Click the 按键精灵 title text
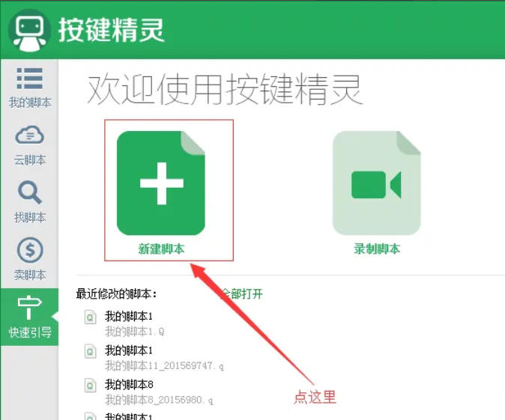The width and height of the screenshot is (505, 420). click(x=111, y=30)
